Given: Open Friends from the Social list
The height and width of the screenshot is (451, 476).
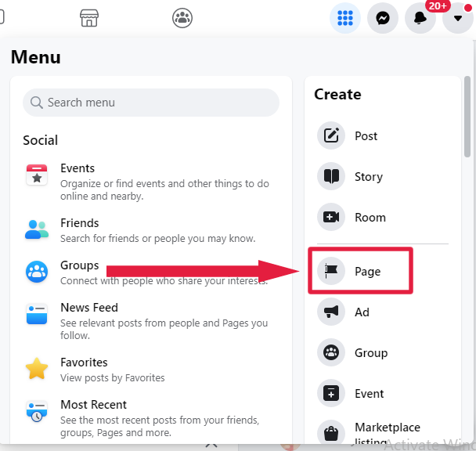Looking at the screenshot, I should pyautogui.click(x=80, y=223).
